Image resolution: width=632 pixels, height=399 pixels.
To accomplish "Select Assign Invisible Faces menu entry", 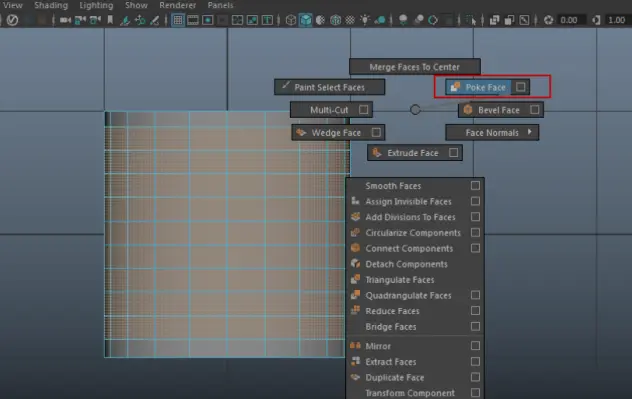I will point(408,201).
